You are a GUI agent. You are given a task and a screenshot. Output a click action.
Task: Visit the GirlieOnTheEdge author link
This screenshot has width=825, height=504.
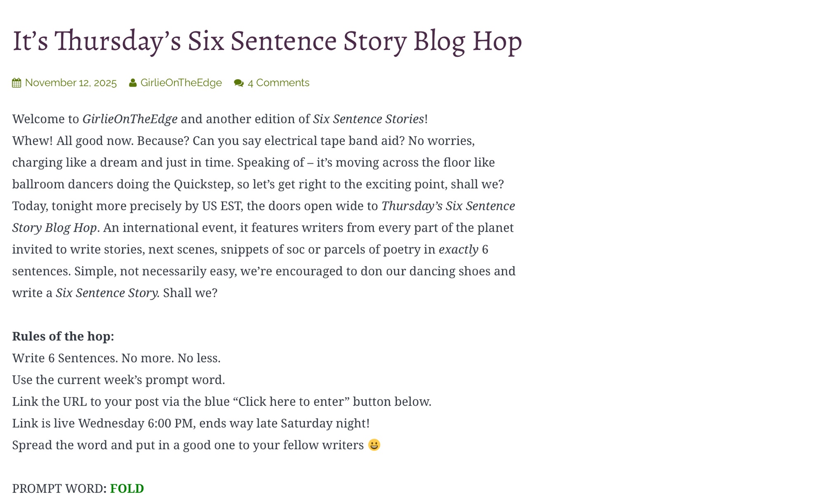[x=181, y=83]
